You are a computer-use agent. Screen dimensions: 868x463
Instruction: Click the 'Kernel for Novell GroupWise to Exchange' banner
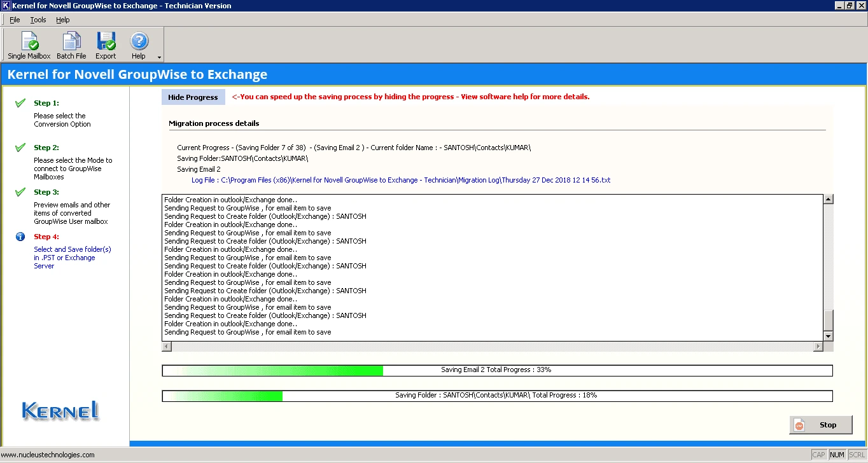(137, 74)
